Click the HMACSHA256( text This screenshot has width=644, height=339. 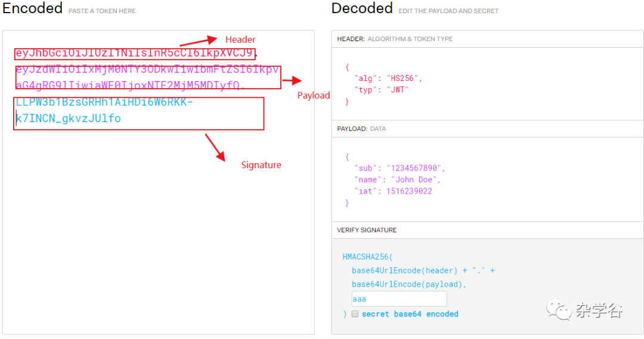pos(367,257)
